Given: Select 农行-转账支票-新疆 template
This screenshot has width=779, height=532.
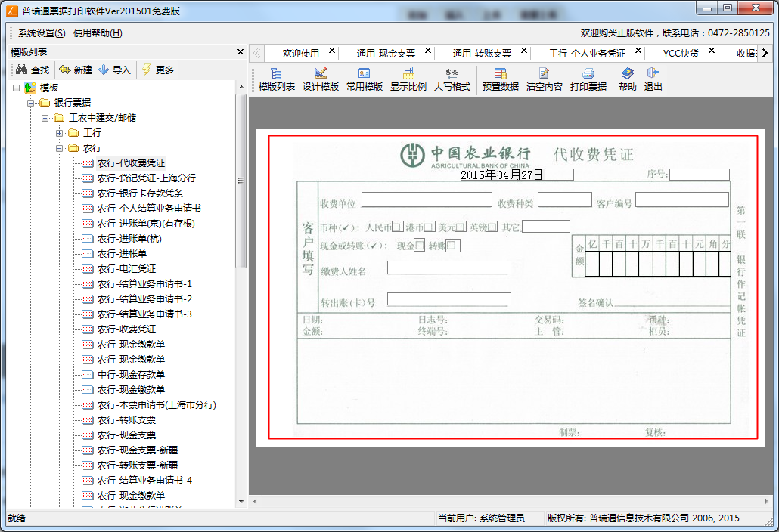Looking at the screenshot, I should [x=138, y=466].
